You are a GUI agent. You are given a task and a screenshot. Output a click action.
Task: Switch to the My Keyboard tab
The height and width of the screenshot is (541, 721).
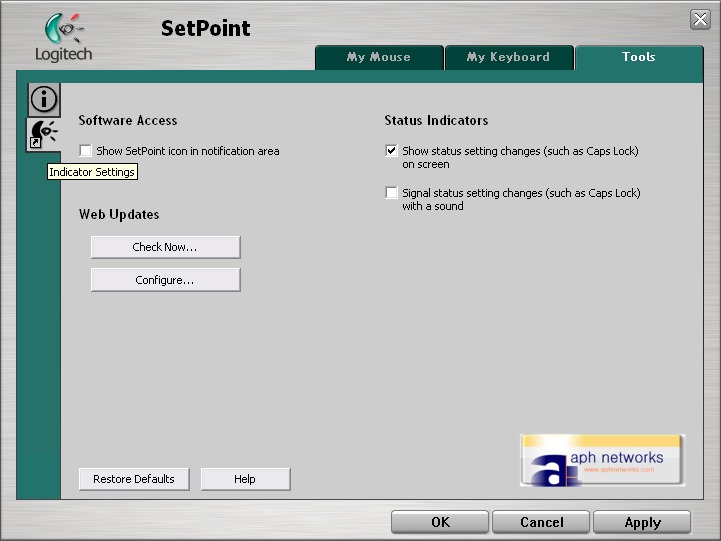click(x=508, y=57)
